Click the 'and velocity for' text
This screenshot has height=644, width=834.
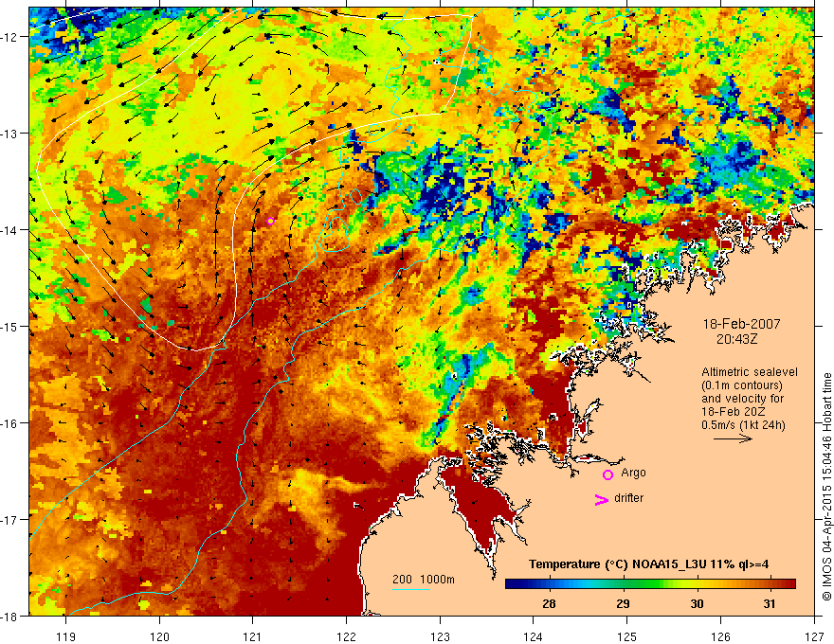pyautogui.click(x=742, y=399)
